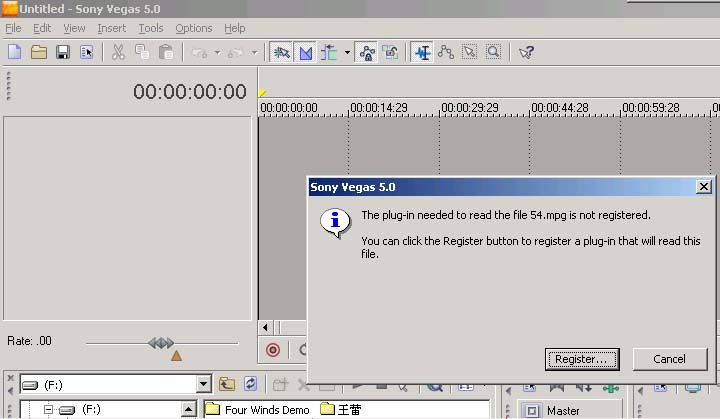Viewport: 720px width, 419px height.
Task: Close the Explorer window with small X
Action: click(11, 378)
